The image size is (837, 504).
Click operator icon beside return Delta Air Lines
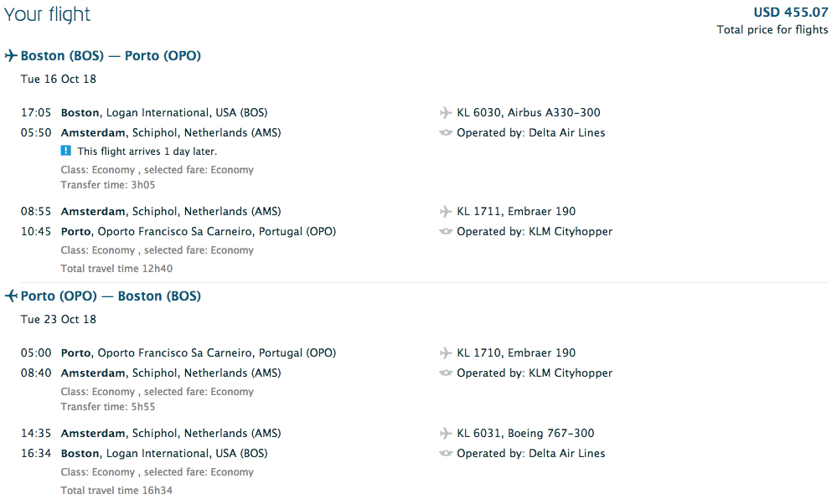tap(446, 454)
